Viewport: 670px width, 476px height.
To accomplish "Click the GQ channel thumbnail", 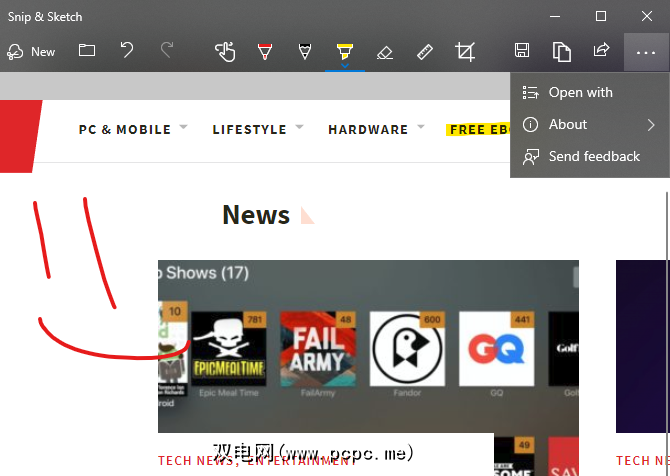I will [x=497, y=349].
